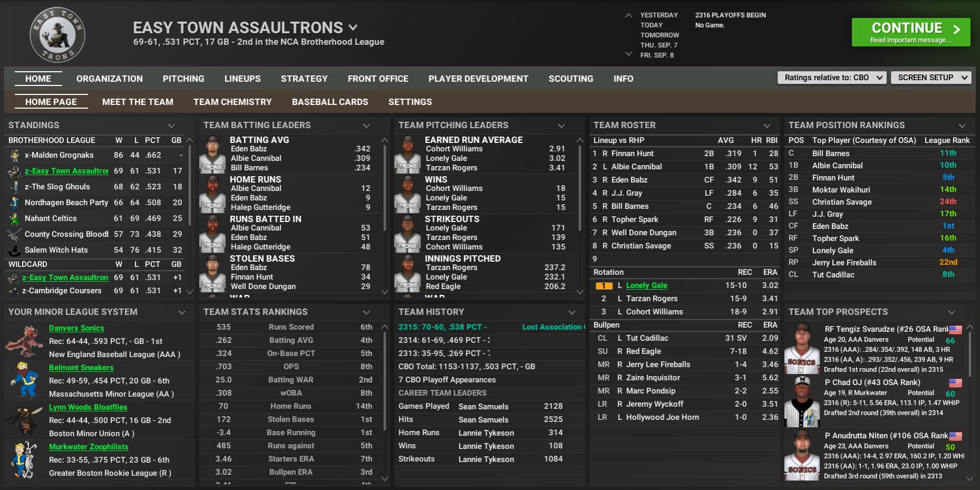
Task: Open the Standings panel dropdown chevron
Action: pos(171,126)
